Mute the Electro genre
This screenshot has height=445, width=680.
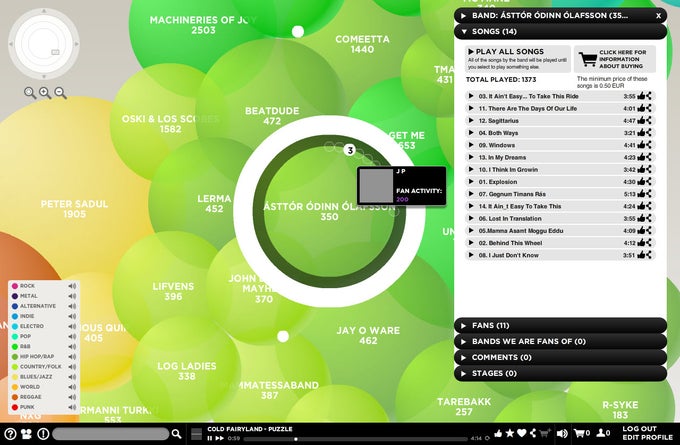point(72,326)
